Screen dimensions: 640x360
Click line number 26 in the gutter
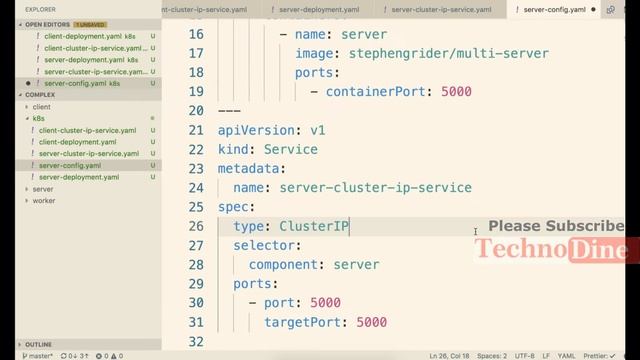(x=196, y=226)
